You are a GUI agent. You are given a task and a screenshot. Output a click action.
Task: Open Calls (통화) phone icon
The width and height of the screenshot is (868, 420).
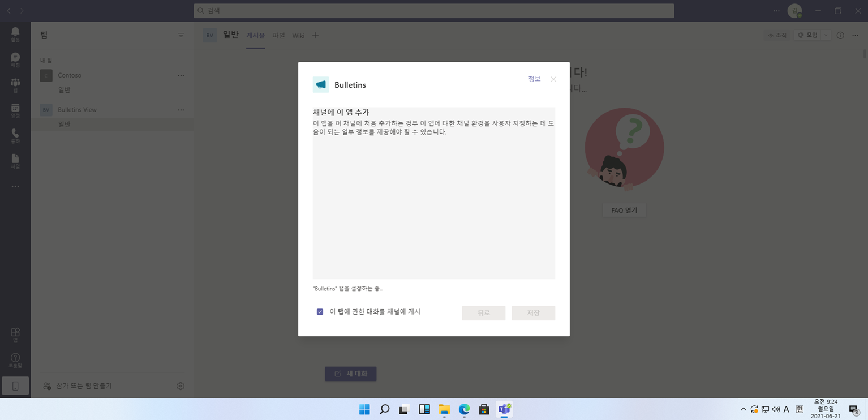point(15,136)
